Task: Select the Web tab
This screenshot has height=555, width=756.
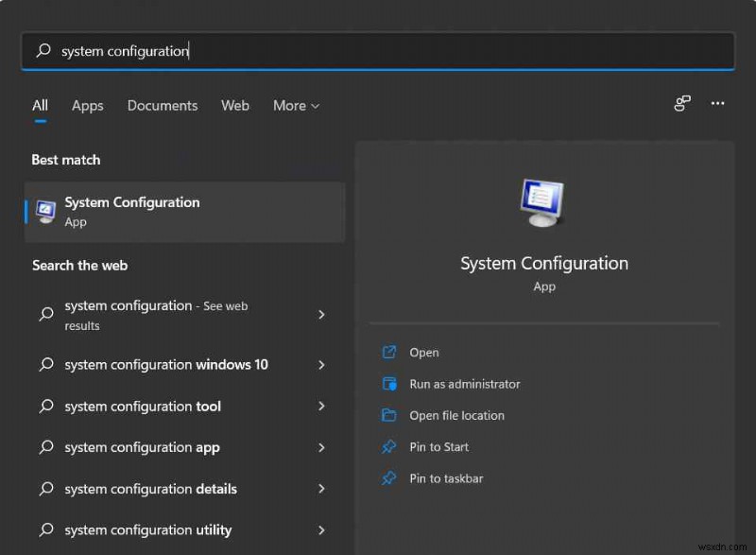Action: click(234, 106)
